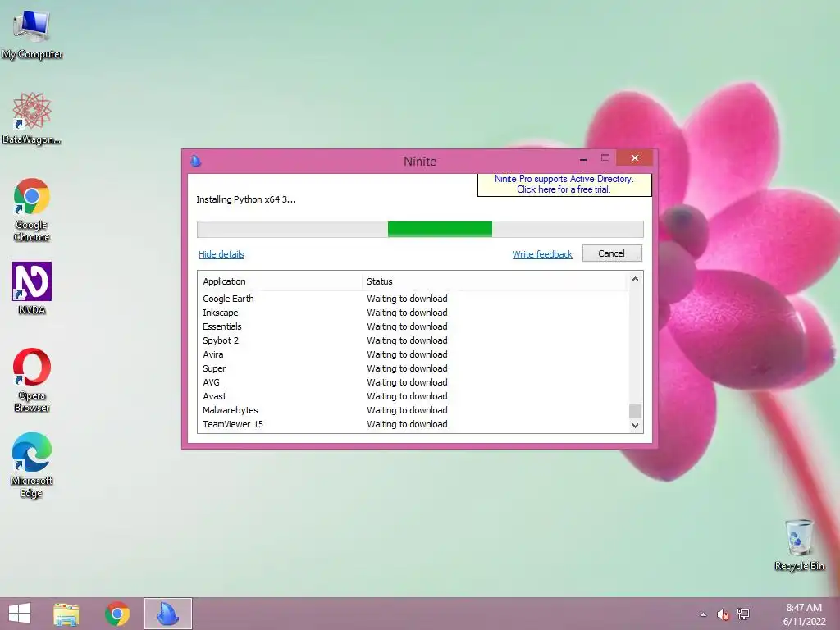Select the Google Chrome desktop shortcut
The image size is (840, 630).
click(32, 210)
